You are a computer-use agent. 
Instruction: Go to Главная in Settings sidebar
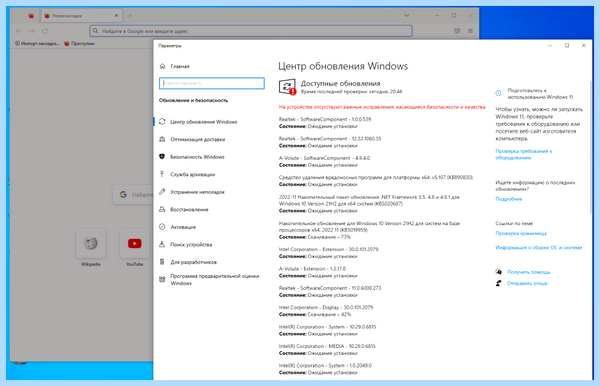click(180, 66)
